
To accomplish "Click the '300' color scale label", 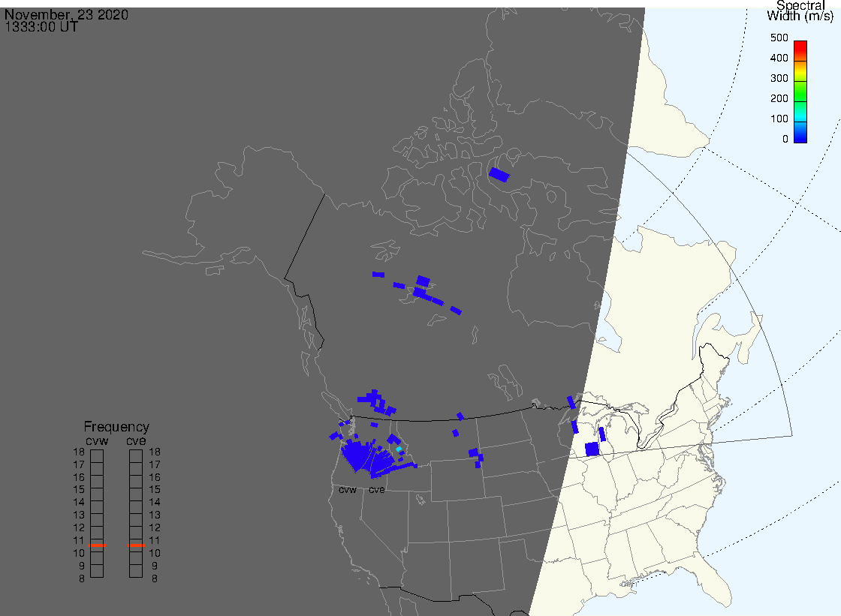I will click(x=779, y=78).
